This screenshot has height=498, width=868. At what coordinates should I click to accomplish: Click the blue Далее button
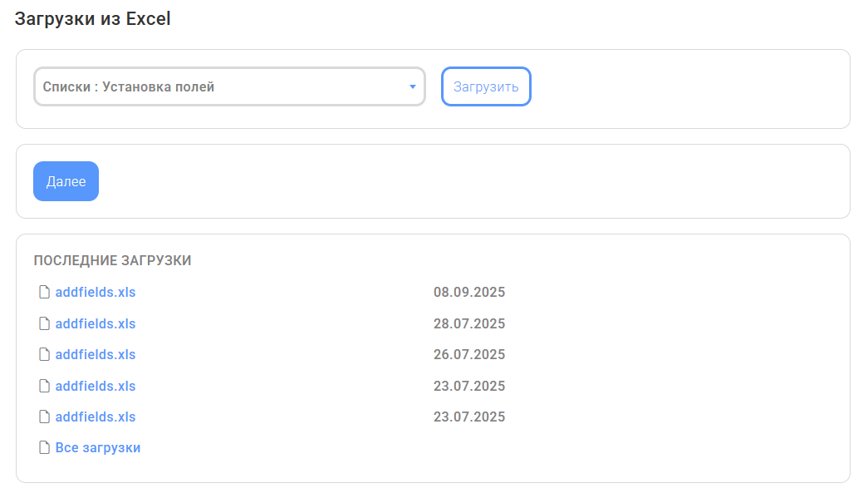[66, 181]
